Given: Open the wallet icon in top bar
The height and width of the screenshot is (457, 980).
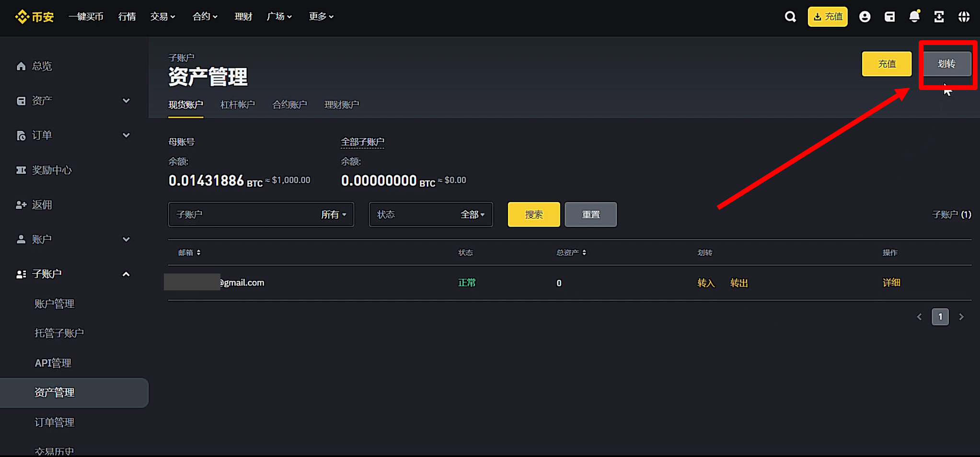Looking at the screenshot, I should pos(889,17).
